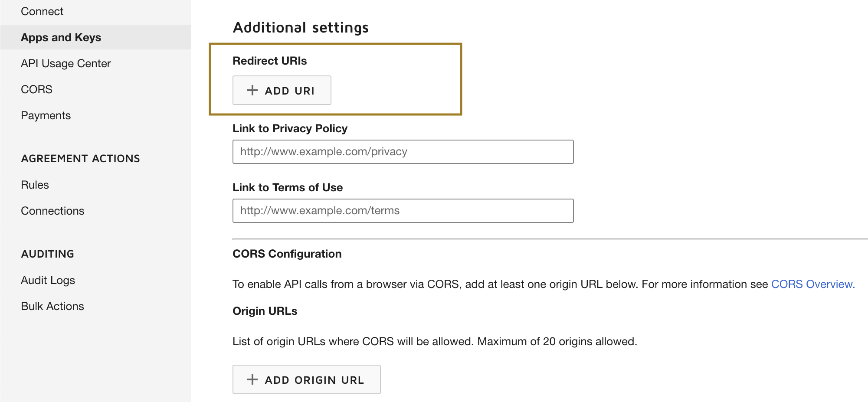Focus the Link to Privacy Policy field
868x402 pixels.
(x=403, y=152)
